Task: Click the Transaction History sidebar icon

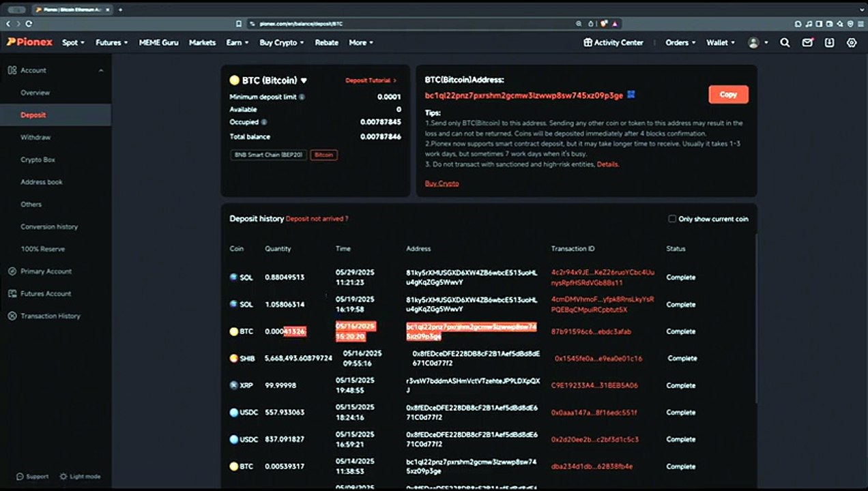Action: (12, 316)
